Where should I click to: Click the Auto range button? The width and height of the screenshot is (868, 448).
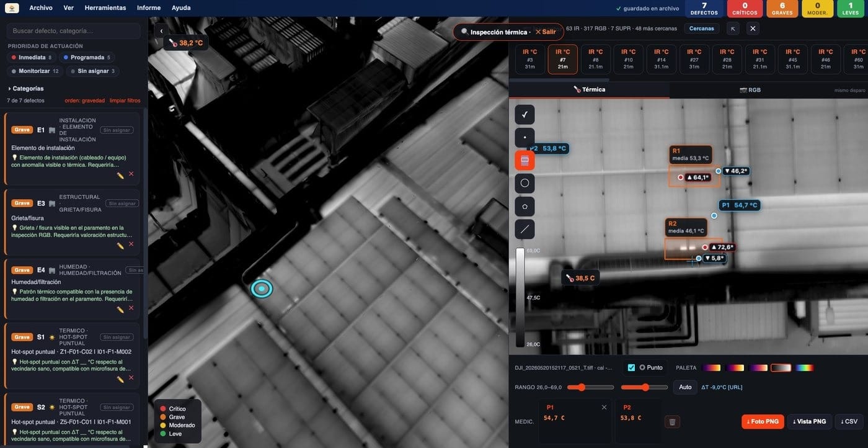click(x=685, y=387)
